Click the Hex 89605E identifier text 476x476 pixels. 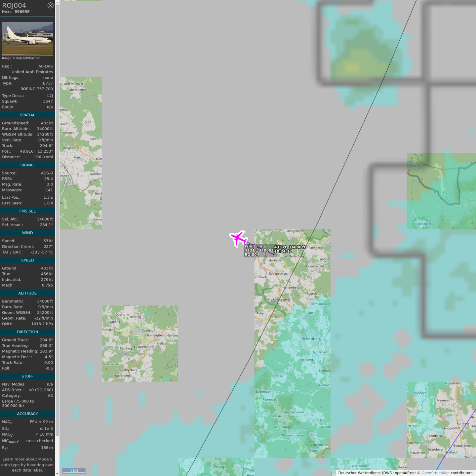click(16, 12)
